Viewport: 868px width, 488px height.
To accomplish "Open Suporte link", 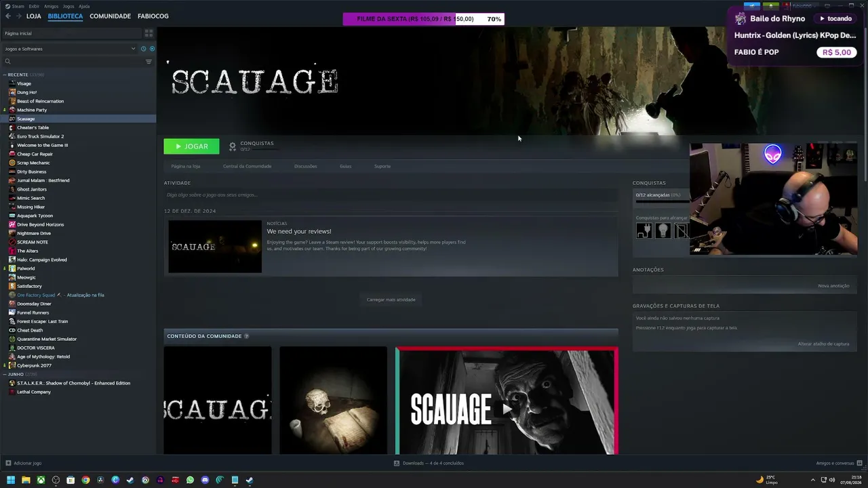I will coord(382,166).
